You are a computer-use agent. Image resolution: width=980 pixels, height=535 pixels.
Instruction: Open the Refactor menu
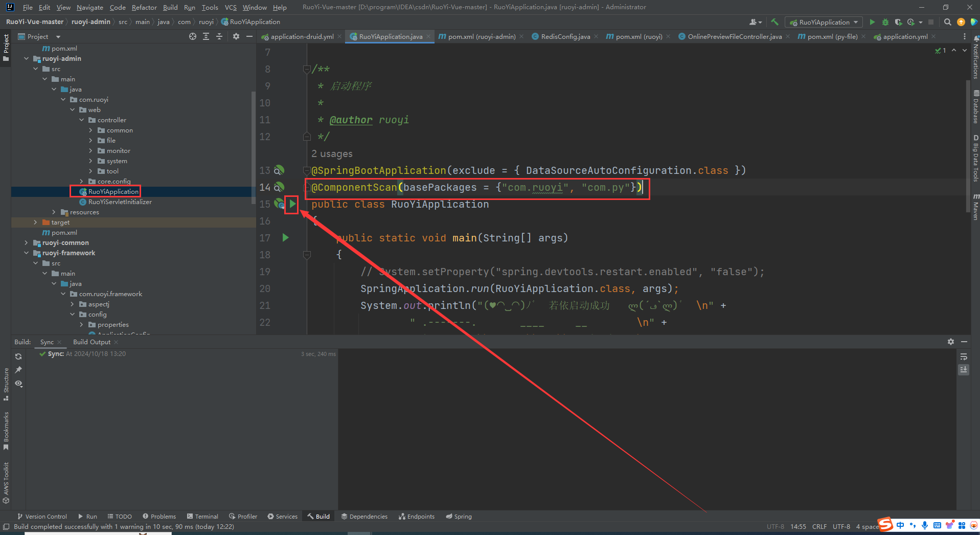[x=144, y=7]
